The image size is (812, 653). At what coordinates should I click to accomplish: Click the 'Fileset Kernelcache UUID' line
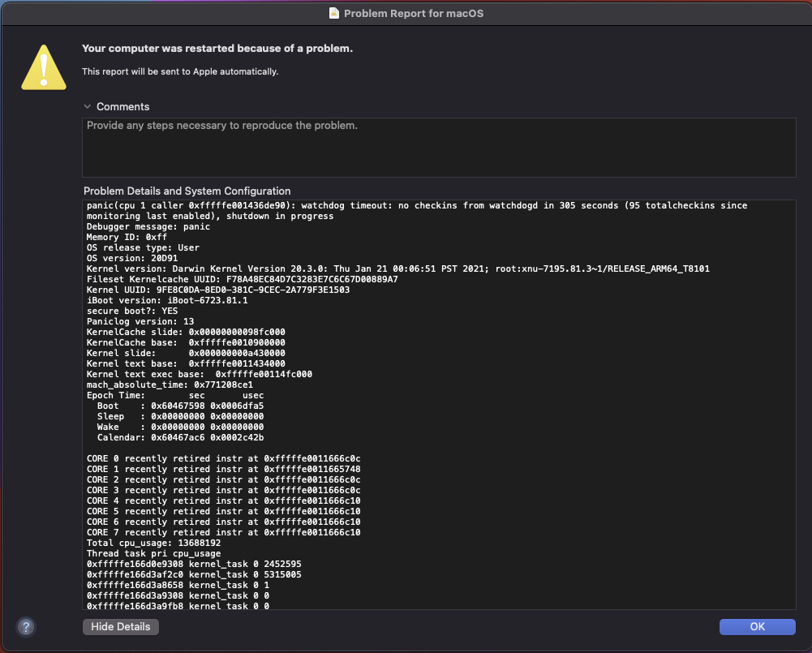(x=243, y=279)
